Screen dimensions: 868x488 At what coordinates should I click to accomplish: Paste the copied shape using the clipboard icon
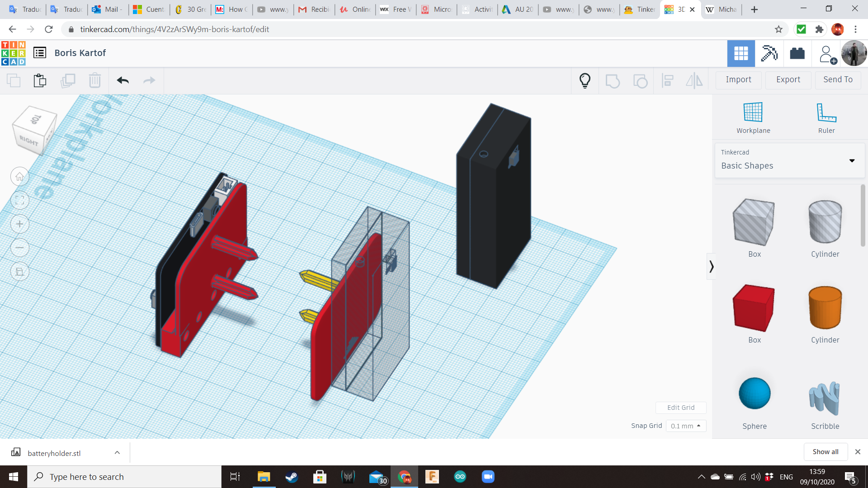point(40,80)
